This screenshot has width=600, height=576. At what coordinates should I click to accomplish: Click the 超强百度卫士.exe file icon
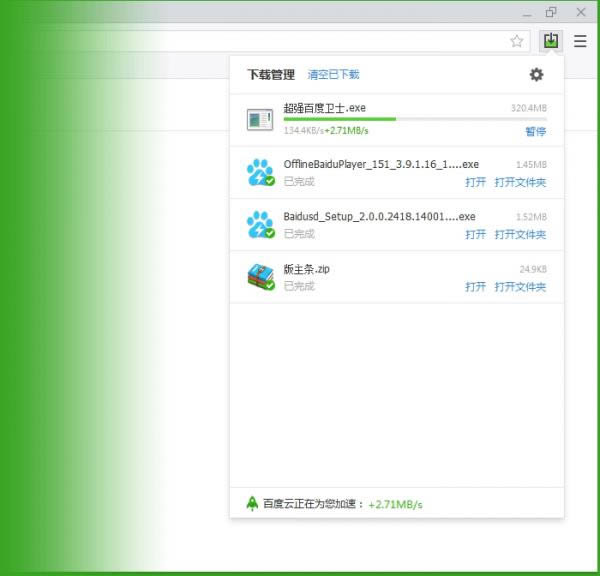point(260,120)
